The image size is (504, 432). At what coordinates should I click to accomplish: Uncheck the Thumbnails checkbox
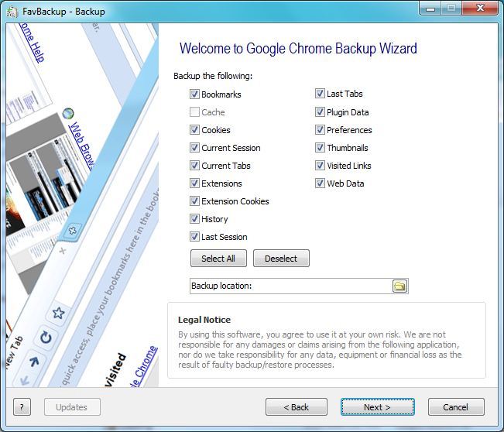(x=320, y=148)
